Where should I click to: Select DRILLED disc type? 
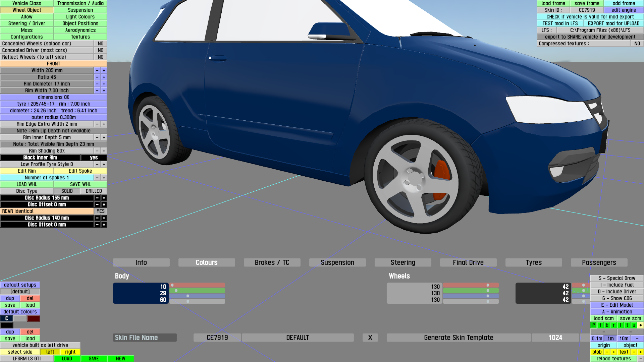pyautogui.click(x=94, y=191)
